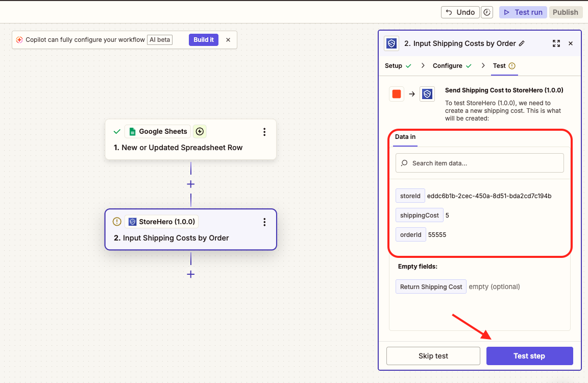The height and width of the screenshot is (383, 588).
Task: Focus the Search item data field
Action: coord(480,163)
